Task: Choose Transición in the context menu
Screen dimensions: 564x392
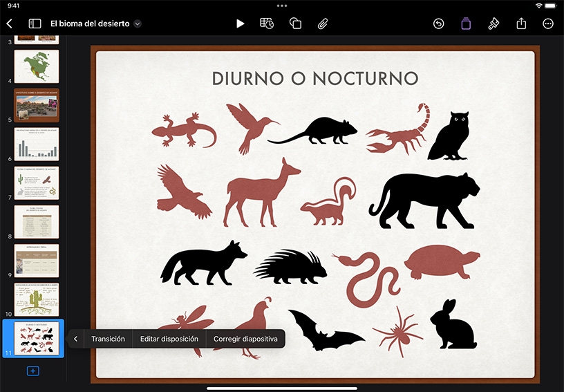Action: click(x=108, y=339)
